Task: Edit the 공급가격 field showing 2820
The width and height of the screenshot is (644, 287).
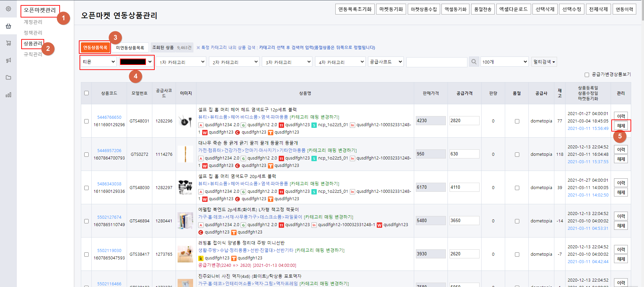Action: tap(464, 120)
